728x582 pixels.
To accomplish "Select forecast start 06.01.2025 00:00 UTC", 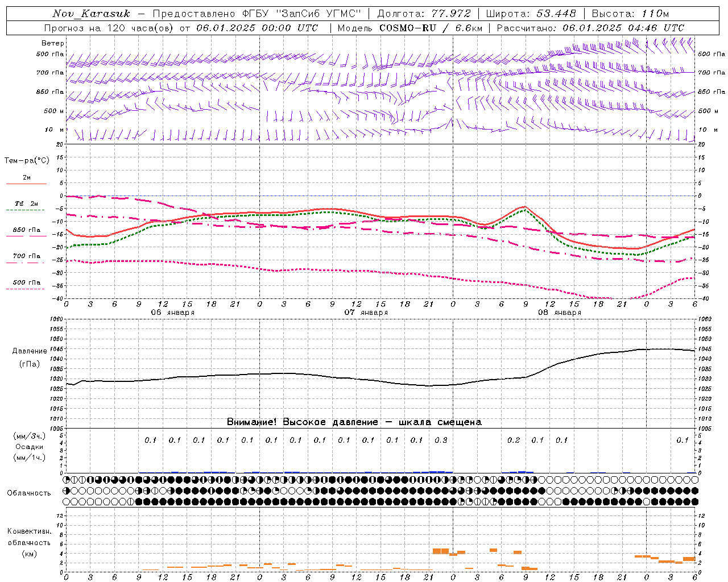I will 257,28.
